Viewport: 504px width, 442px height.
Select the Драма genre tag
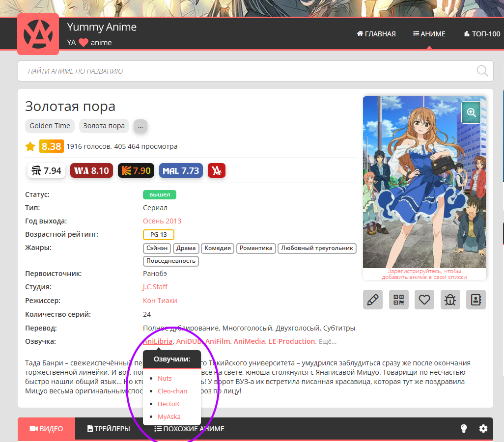186,248
